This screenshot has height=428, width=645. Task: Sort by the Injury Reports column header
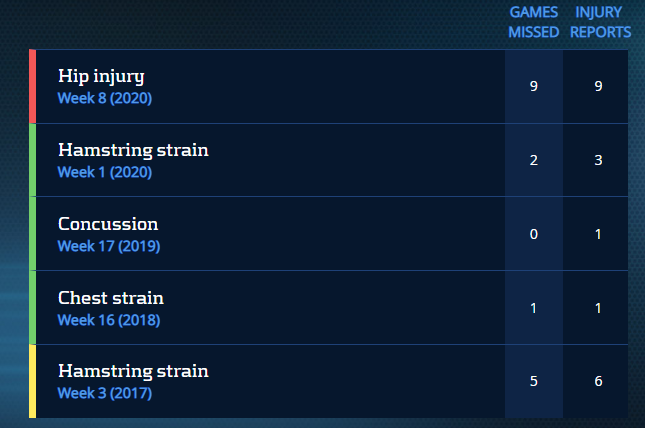(600, 22)
